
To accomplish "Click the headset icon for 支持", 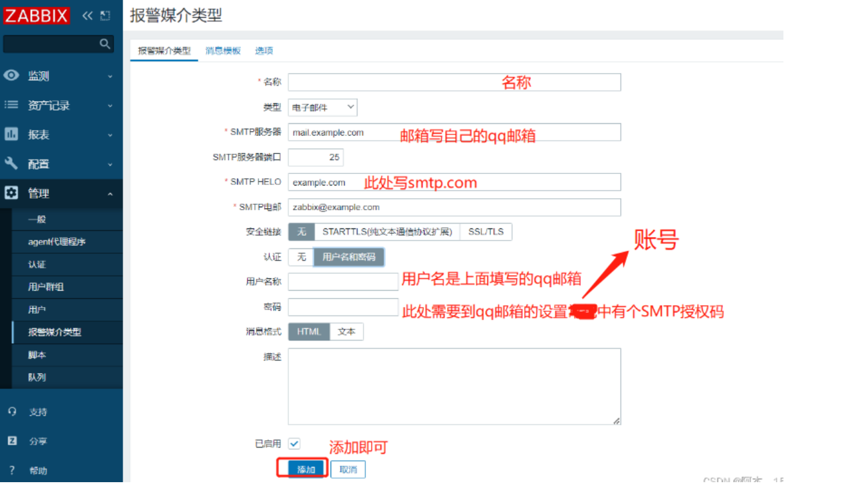I will pyautogui.click(x=11, y=411).
